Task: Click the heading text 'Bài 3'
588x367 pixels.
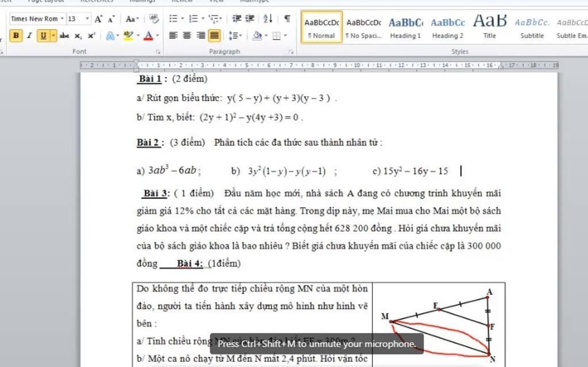Action: pyautogui.click(x=155, y=193)
